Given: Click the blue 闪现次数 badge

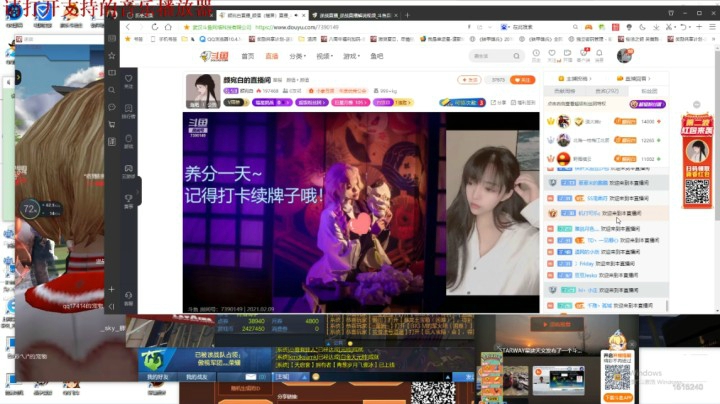Looking at the screenshot, I should pos(462,102).
